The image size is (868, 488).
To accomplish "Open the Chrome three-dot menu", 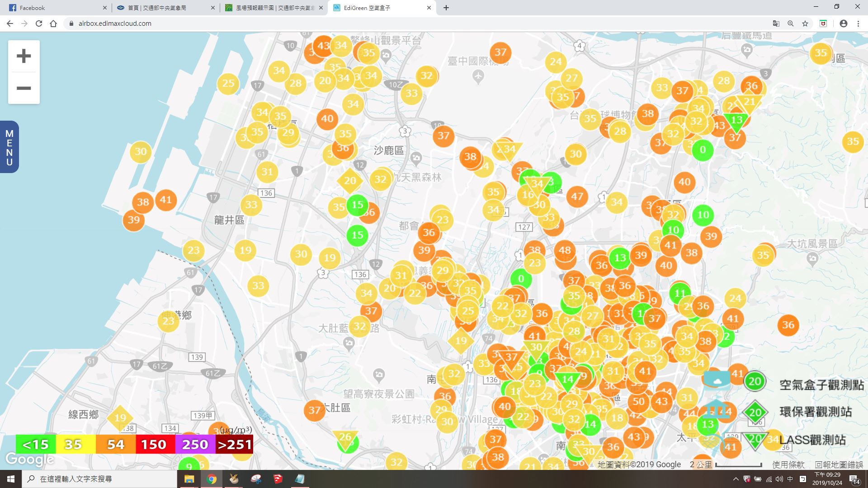I will coord(858,23).
